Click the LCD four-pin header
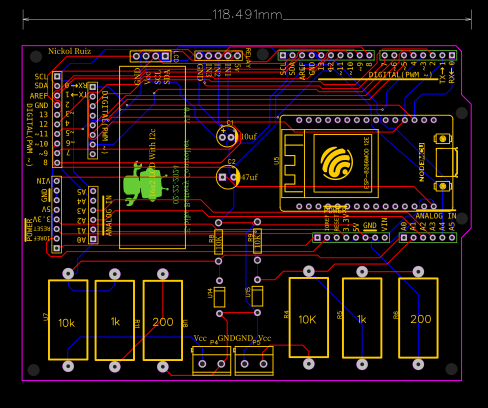Image resolution: width=488 pixels, height=408 pixels. pos(151,56)
